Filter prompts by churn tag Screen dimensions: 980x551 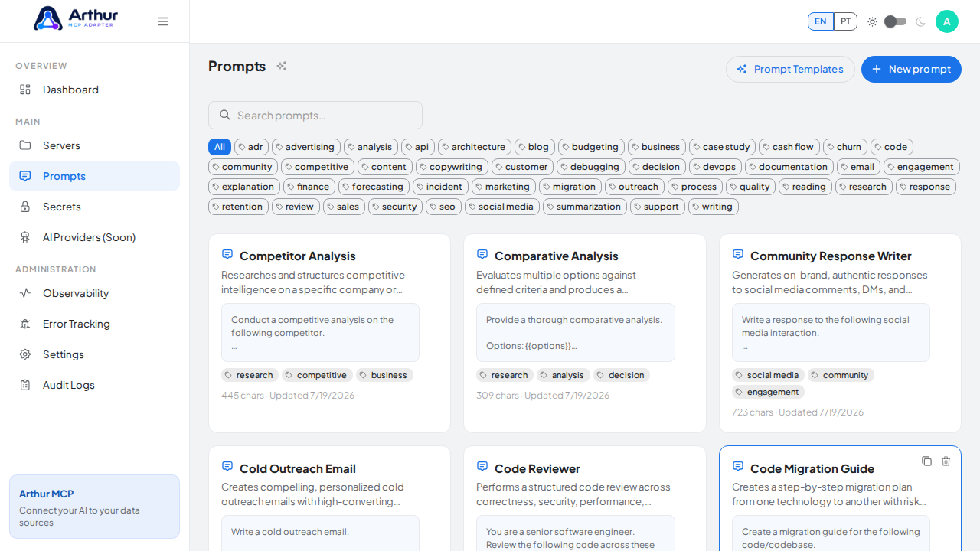845,147
